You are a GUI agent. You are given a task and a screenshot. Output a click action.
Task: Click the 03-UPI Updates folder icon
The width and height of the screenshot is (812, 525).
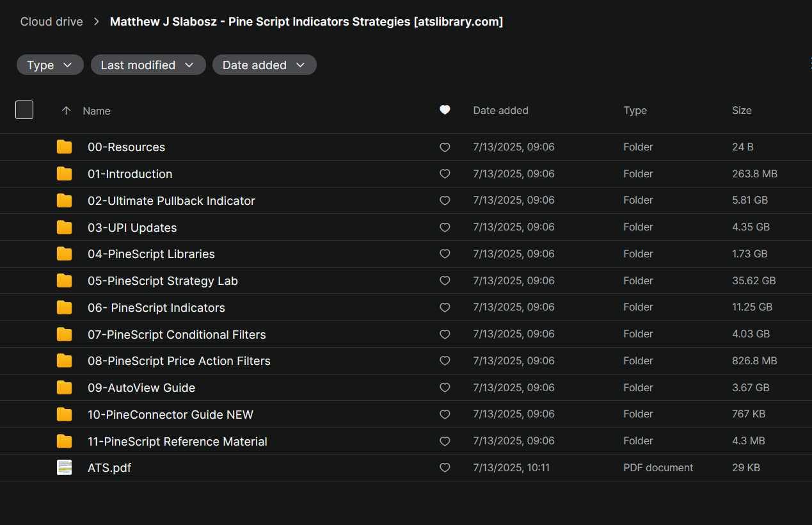point(64,227)
